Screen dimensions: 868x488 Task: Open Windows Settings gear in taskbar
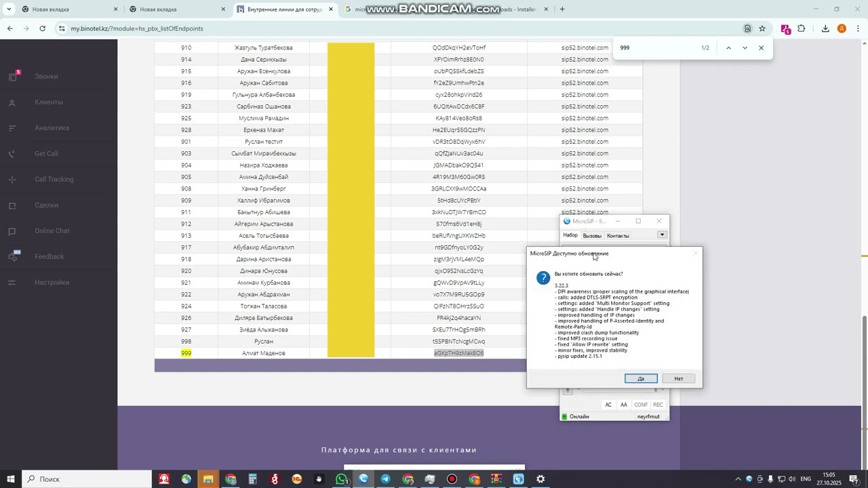coord(540,479)
